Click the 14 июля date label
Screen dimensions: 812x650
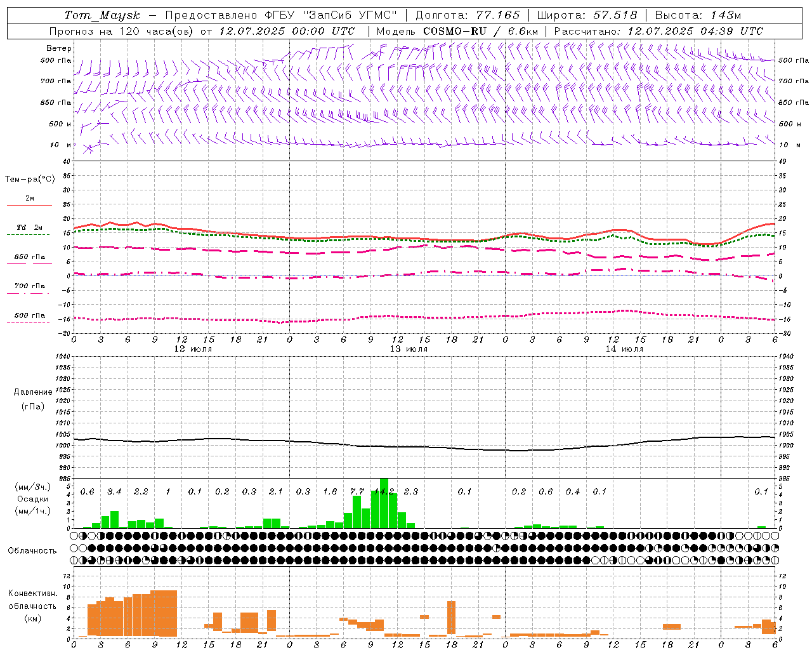(x=624, y=349)
